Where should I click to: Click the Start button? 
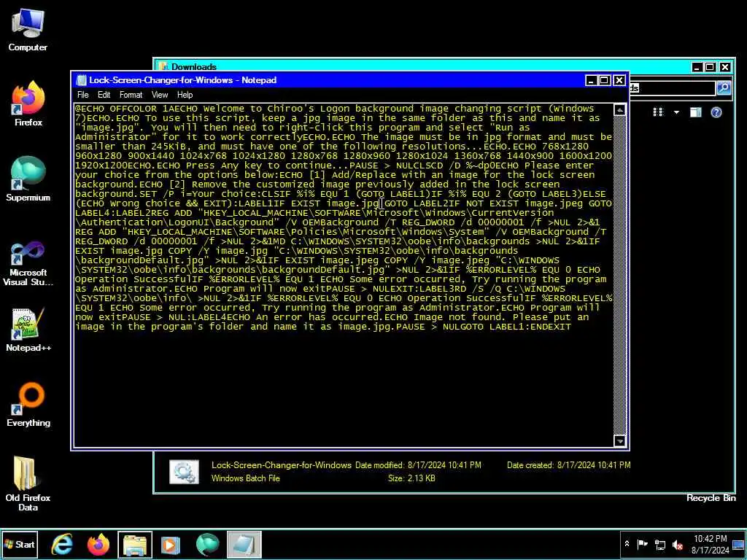coord(19,544)
